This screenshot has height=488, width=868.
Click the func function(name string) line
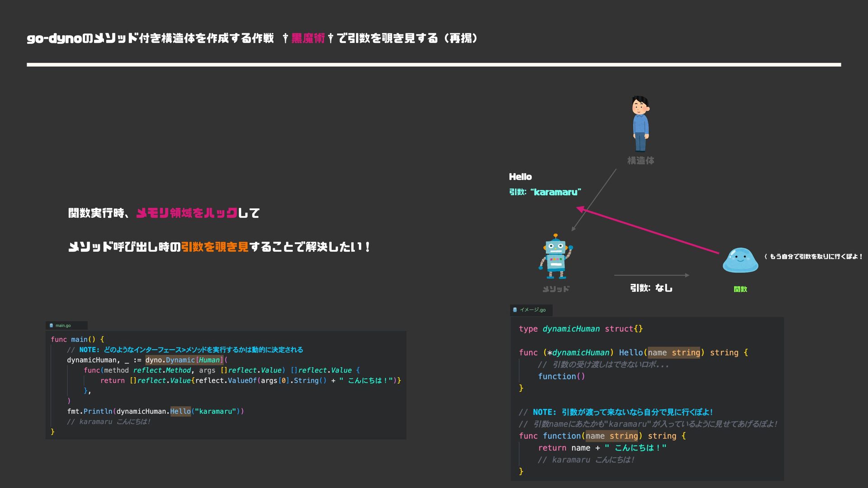(x=602, y=436)
